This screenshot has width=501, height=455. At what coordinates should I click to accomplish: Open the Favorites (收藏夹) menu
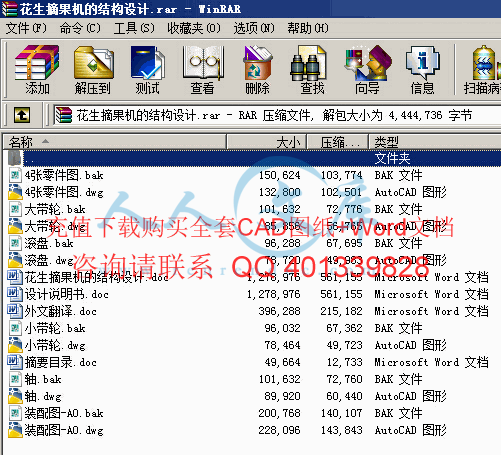[x=194, y=28]
